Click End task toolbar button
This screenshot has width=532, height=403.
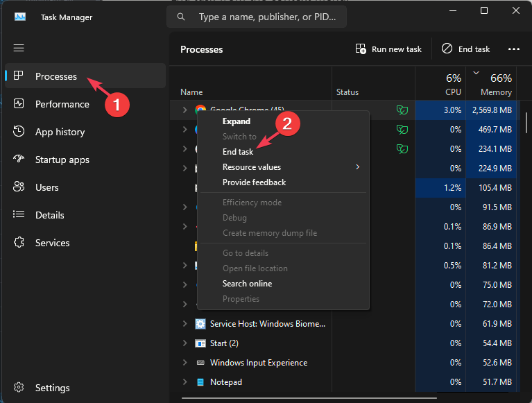(466, 49)
